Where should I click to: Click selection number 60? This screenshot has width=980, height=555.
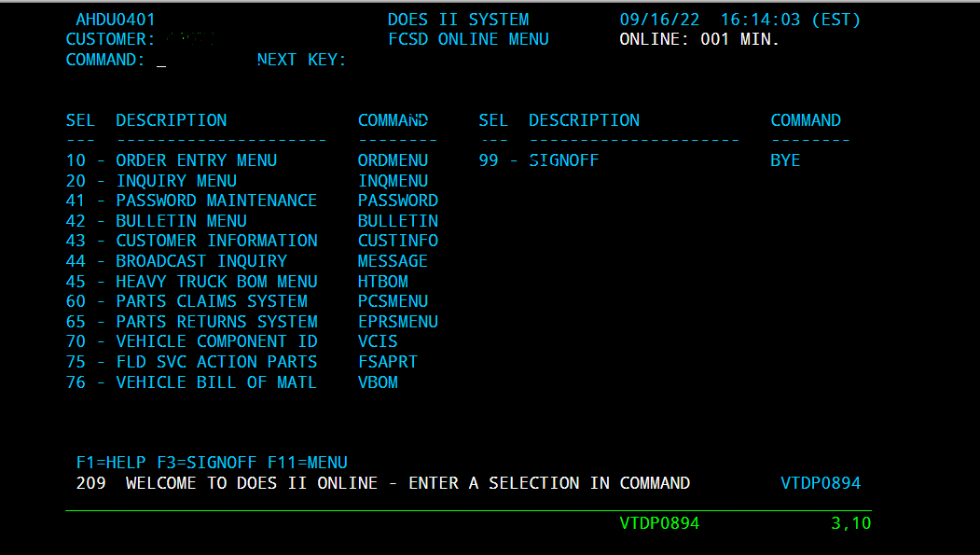point(76,301)
